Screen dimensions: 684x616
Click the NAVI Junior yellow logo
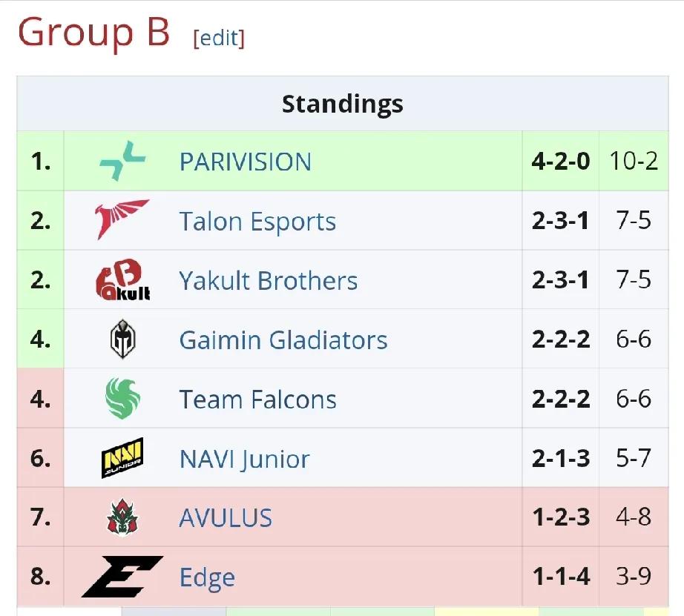click(x=122, y=458)
